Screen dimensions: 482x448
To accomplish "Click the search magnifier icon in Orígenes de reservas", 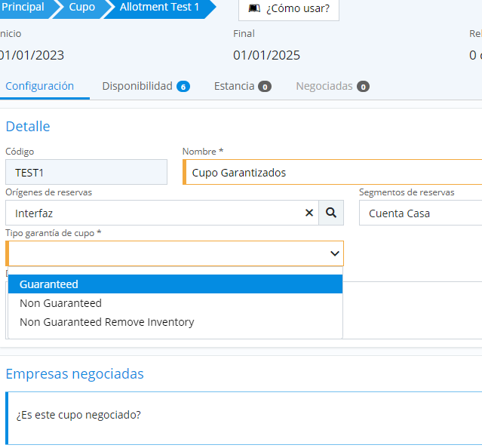I will tap(331, 213).
